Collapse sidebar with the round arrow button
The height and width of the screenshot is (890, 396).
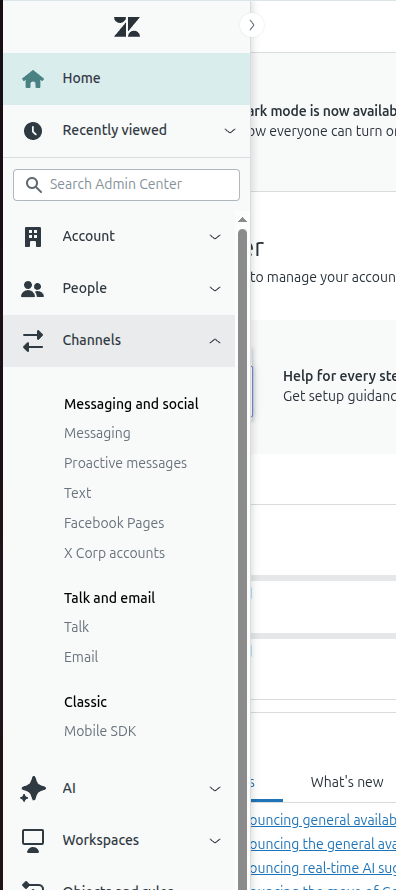coord(251,25)
